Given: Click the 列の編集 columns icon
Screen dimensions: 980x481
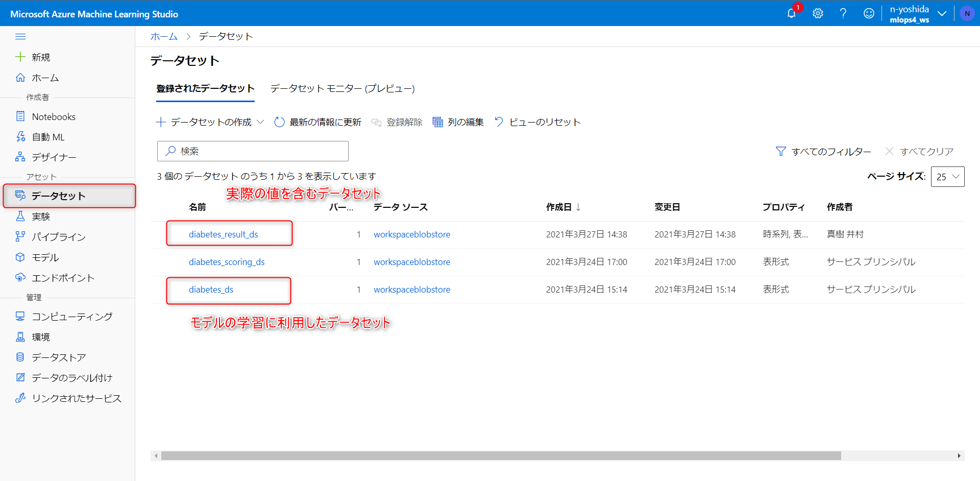Looking at the screenshot, I should pyautogui.click(x=437, y=122).
